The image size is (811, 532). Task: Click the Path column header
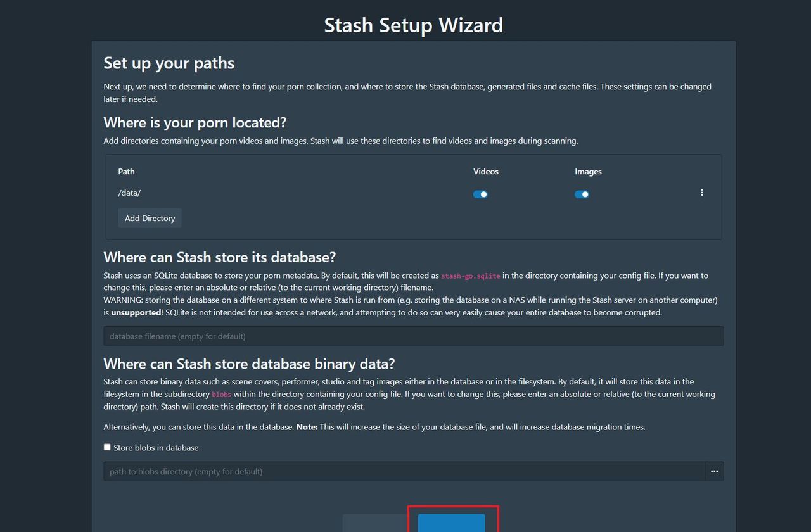(x=126, y=171)
